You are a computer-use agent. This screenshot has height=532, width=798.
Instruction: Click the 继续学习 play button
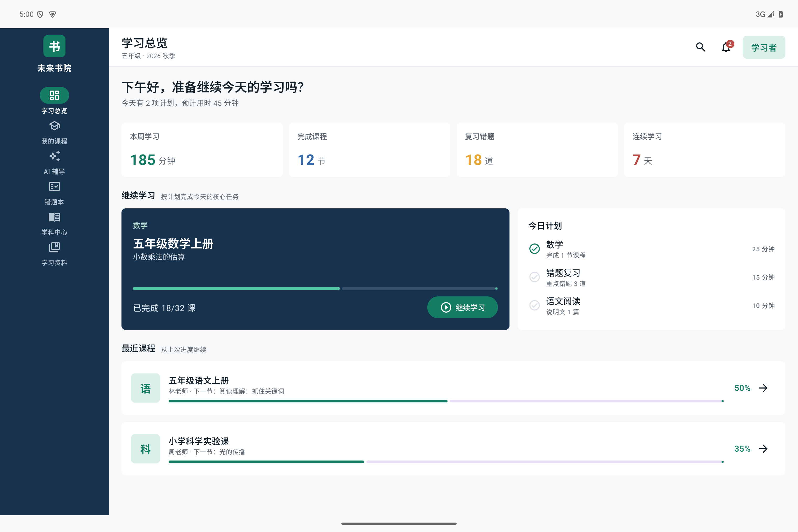(462, 307)
